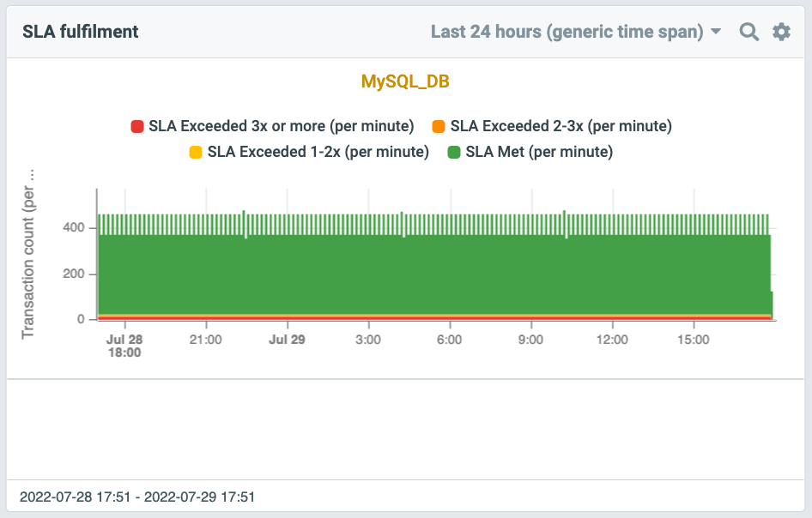Screen dimensions: 812x518
Task: Open the widget settings gear
Action: click(781, 32)
